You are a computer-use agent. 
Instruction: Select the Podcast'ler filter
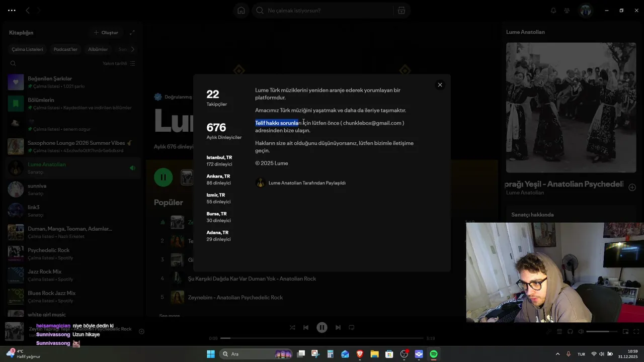(x=65, y=49)
